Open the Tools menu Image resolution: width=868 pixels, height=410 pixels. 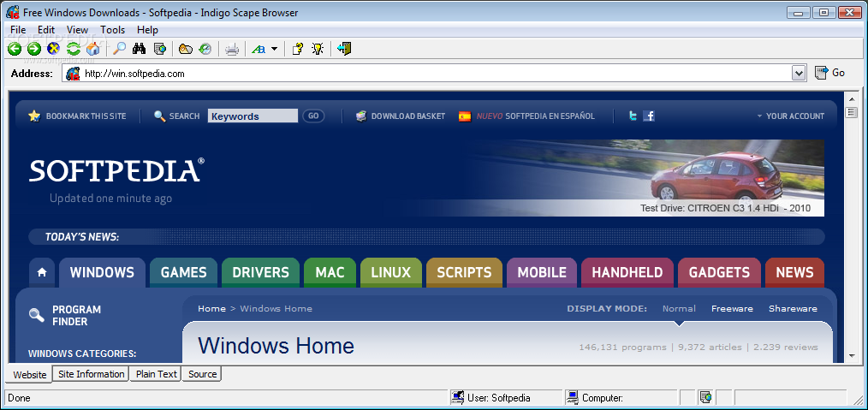(x=113, y=30)
